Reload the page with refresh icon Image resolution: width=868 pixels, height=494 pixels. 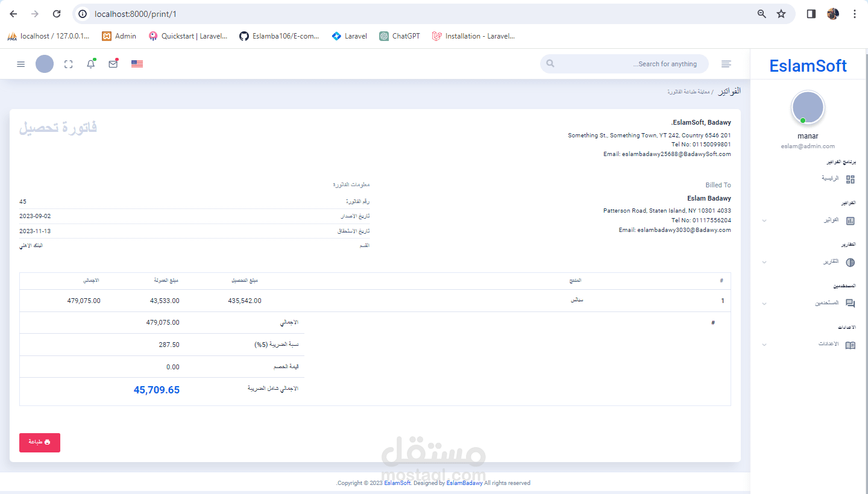pyautogui.click(x=57, y=14)
